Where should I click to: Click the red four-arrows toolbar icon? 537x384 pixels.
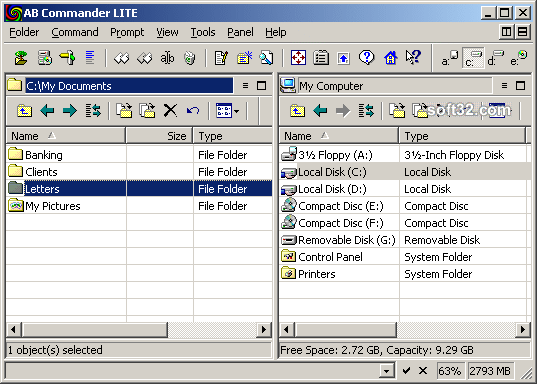(x=298, y=58)
